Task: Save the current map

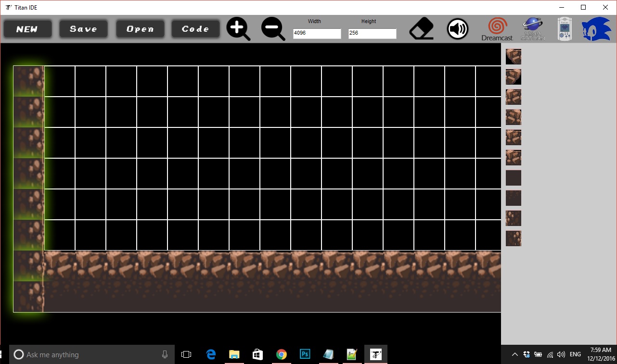Action: click(x=83, y=29)
